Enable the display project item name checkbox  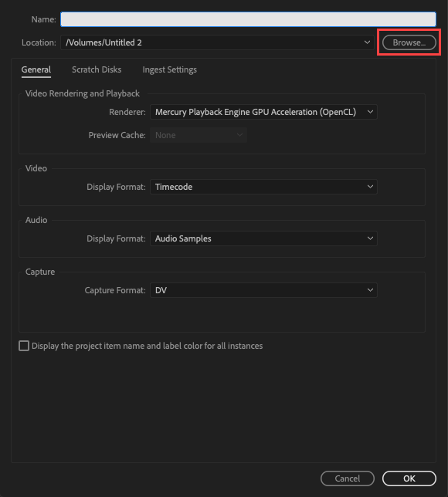[x=24, y=346]
